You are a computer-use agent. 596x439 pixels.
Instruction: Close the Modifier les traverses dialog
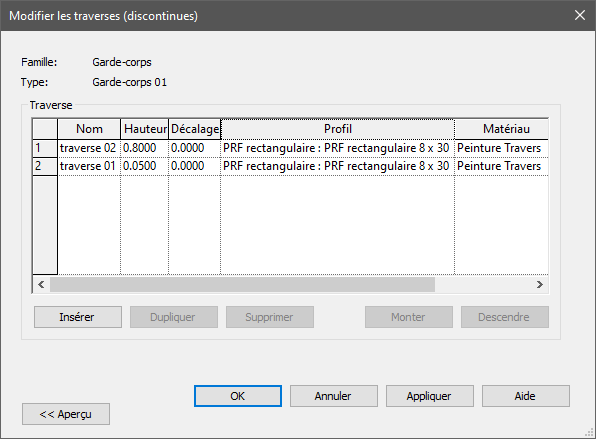pos(580,15)
